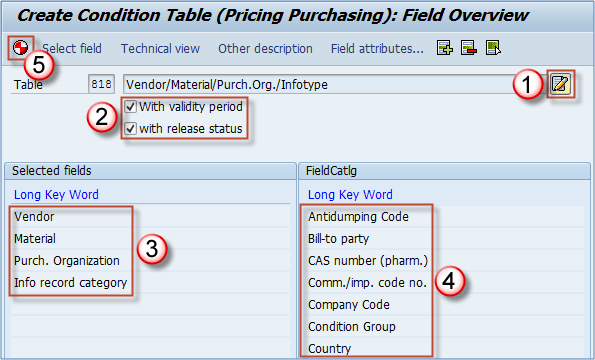Click the select-field list icon in toolbar
Screen dimensions: 595x360
tap(493, 48)
